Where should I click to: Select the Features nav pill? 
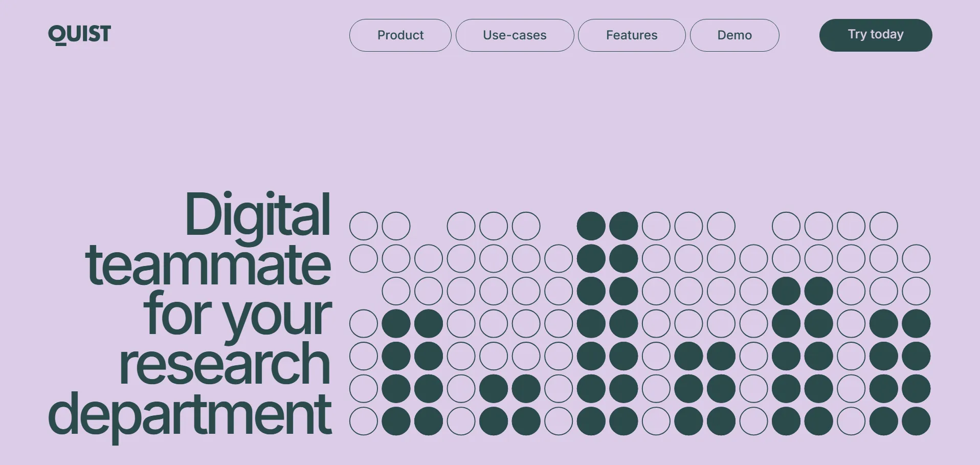(x=632, y=35)
